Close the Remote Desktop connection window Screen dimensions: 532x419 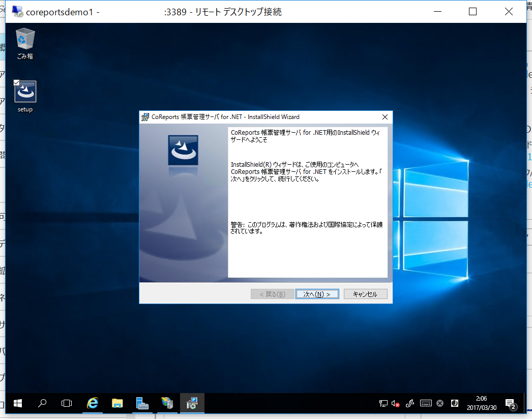509,12
